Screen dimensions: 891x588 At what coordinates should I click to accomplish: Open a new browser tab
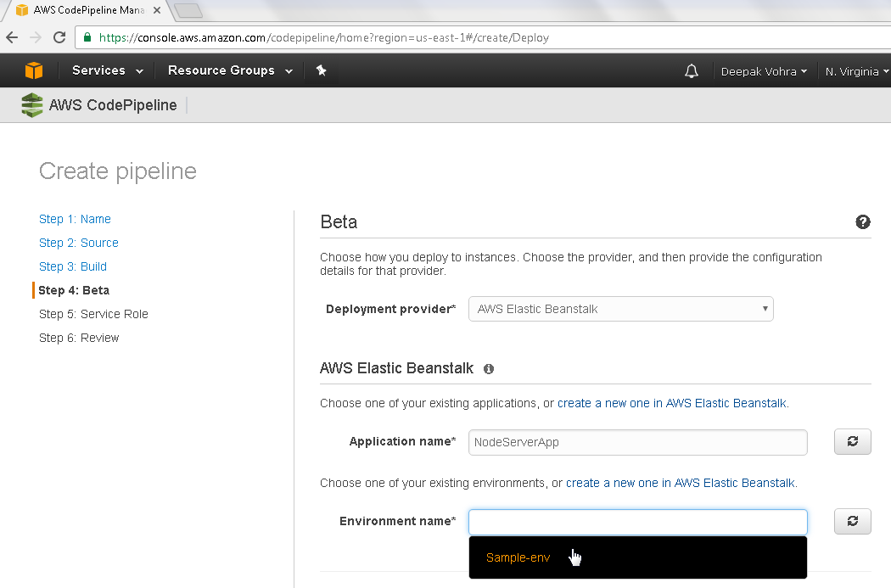click(x=188, y=11)
